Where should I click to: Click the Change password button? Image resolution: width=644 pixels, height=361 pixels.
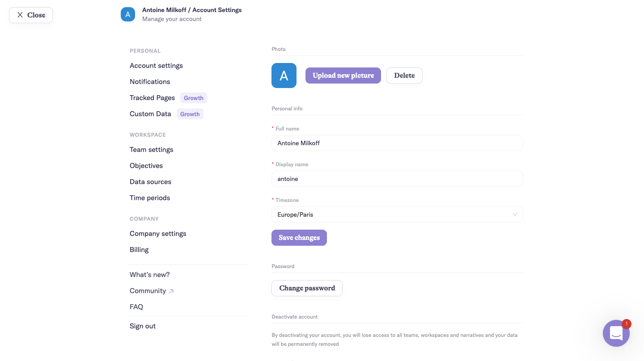(307, 288)
